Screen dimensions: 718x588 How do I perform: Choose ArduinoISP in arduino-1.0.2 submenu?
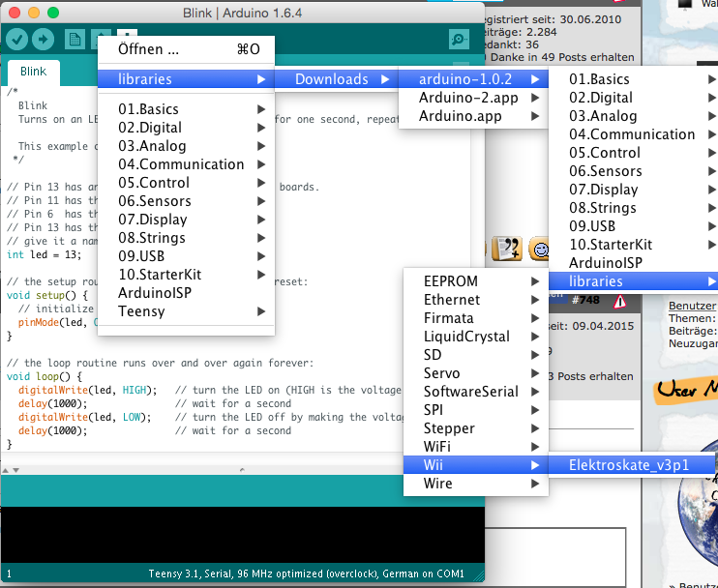point(633,263)
